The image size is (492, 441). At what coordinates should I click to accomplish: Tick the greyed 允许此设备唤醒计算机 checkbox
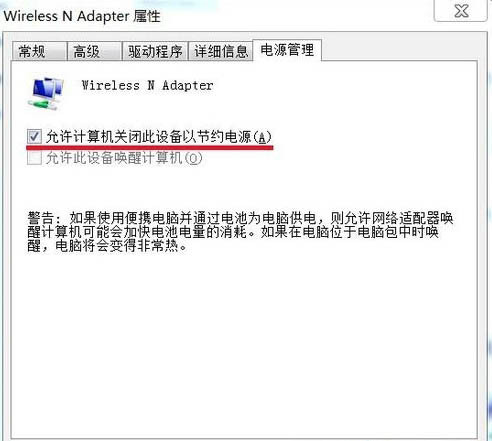(x=34, y=158)
